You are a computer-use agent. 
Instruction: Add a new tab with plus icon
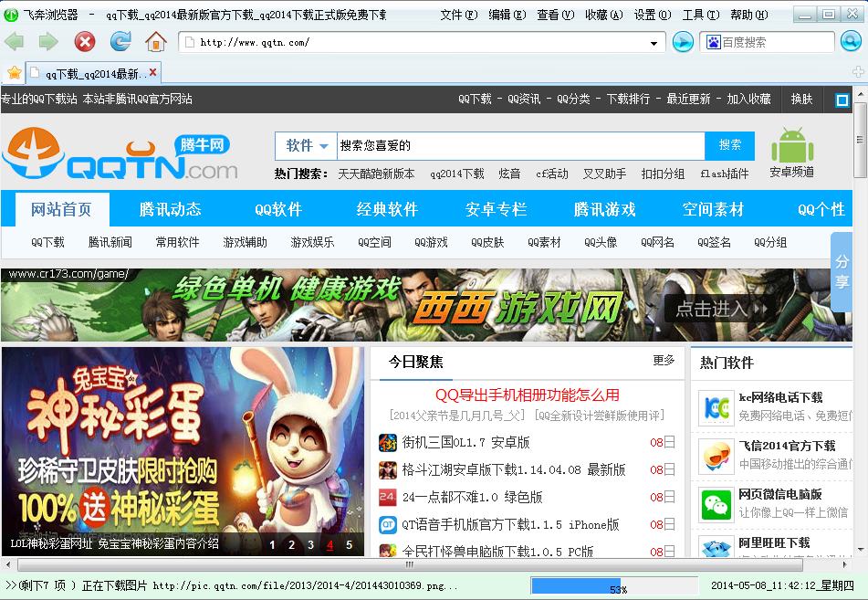(x=858, y=72)
